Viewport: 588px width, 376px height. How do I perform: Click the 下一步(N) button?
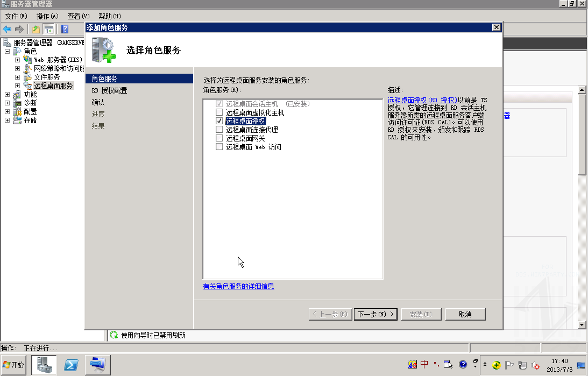click(x=376, y=314)
